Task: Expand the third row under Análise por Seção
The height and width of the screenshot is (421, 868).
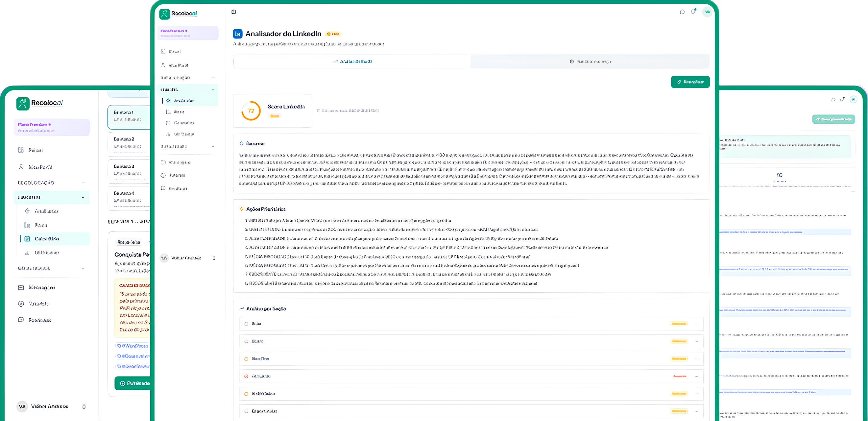Action: pyautogui.click(x=471, y=359)
